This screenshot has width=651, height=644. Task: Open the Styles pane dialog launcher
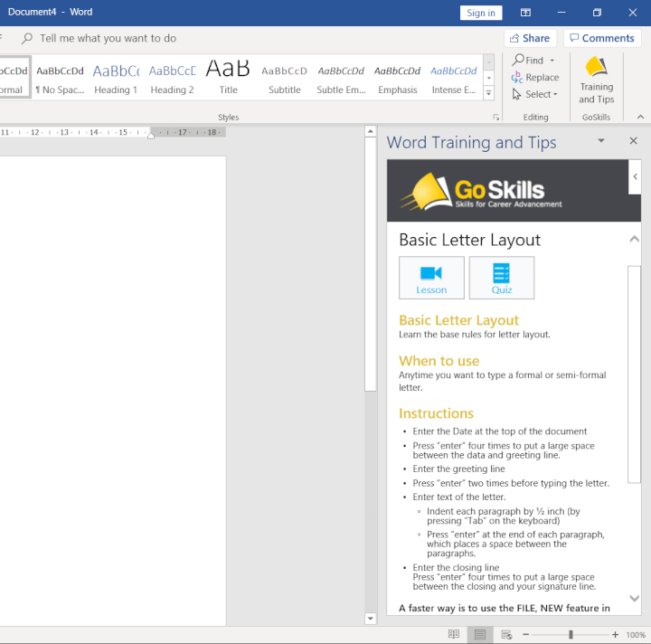click(495, 118)
